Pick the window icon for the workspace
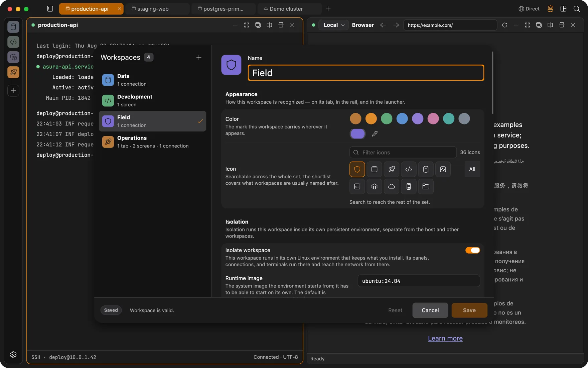 coord(374,169)
